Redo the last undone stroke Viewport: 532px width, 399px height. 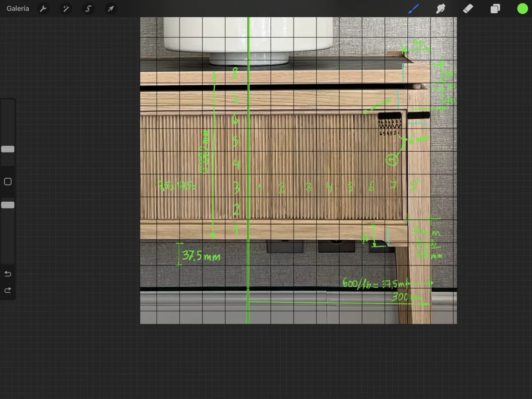click(8, 290)
